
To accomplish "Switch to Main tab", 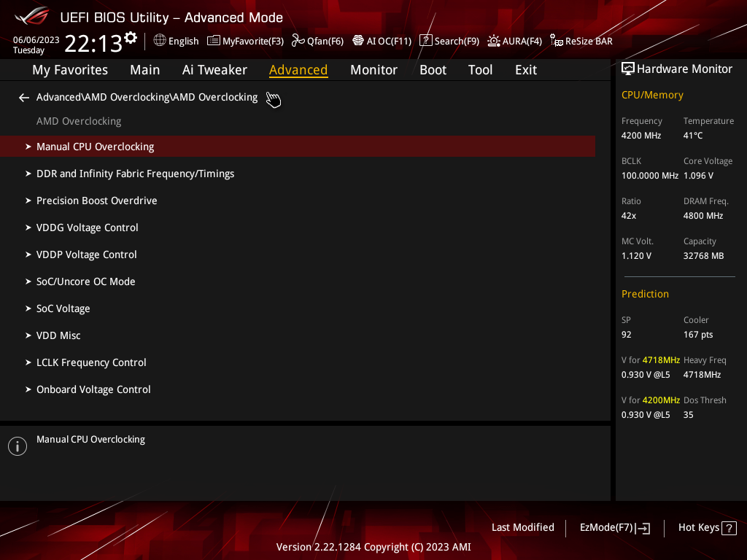I will pyautogui.click(x=145, y=70).
